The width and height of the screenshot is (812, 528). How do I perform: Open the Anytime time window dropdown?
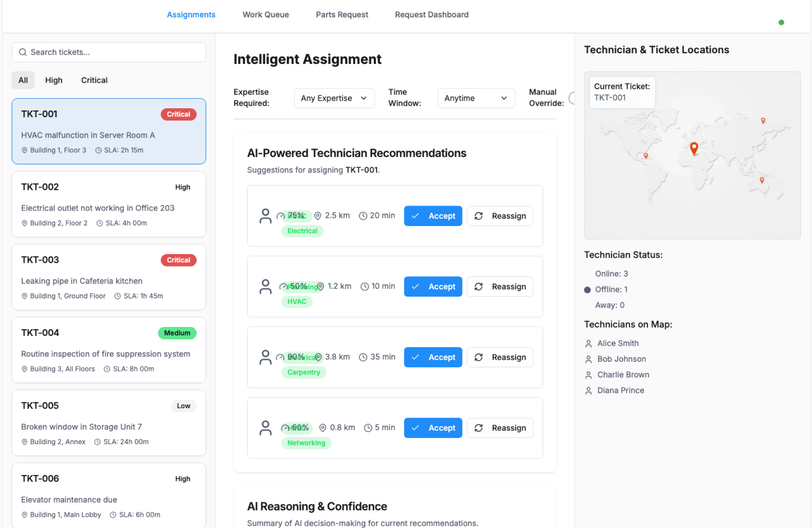point(475,98)
